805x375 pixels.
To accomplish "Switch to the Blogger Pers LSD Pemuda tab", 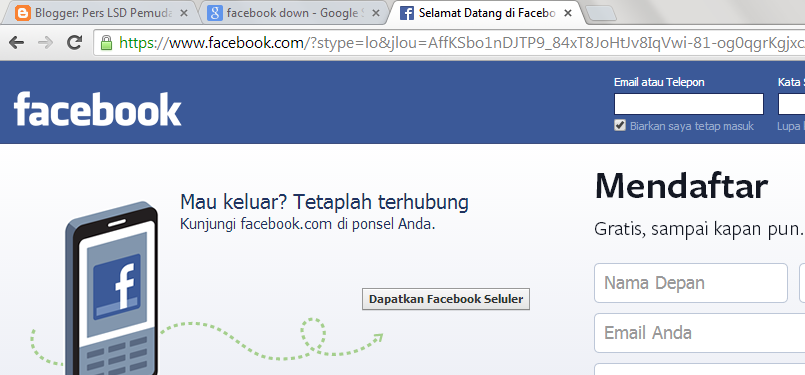I will tap(101, 13).
